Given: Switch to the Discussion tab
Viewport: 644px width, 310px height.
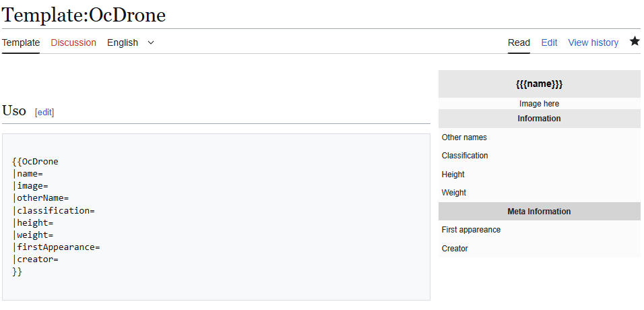Looking at the screenshot, I should 73,42.
